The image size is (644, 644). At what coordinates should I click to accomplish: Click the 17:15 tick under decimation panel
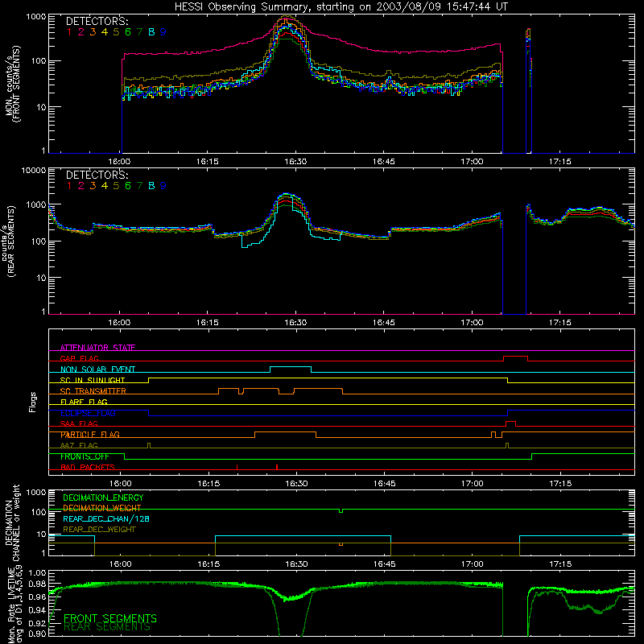(560, 564)
